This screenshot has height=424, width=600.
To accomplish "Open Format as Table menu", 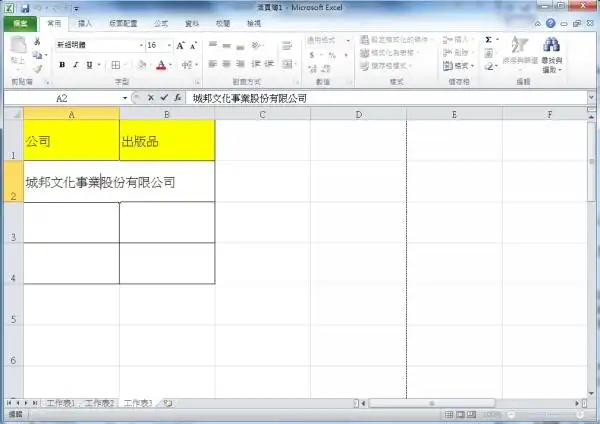I will [x=390, y=52].
